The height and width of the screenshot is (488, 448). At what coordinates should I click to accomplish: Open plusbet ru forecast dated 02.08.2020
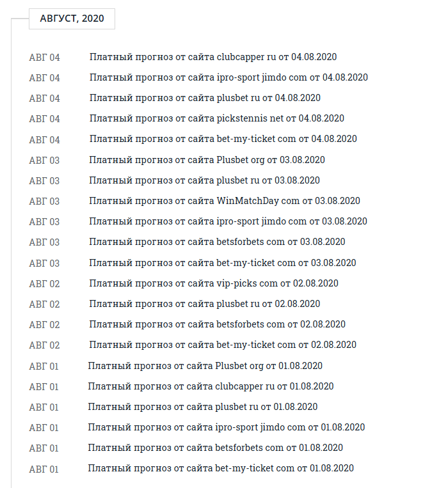pos(204,304)
